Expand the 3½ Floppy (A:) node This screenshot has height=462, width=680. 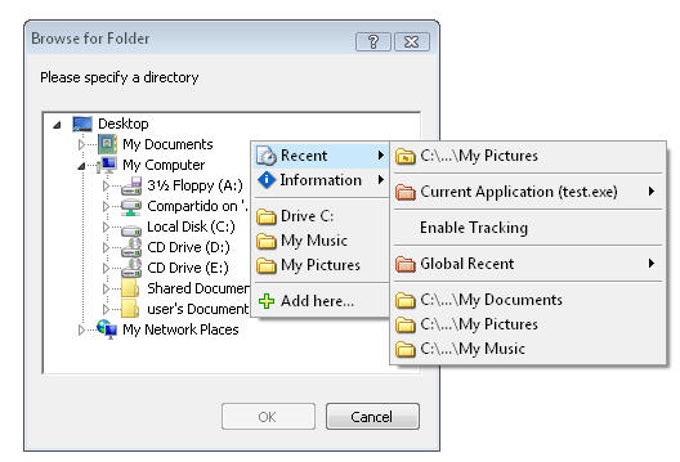[106, 186]
